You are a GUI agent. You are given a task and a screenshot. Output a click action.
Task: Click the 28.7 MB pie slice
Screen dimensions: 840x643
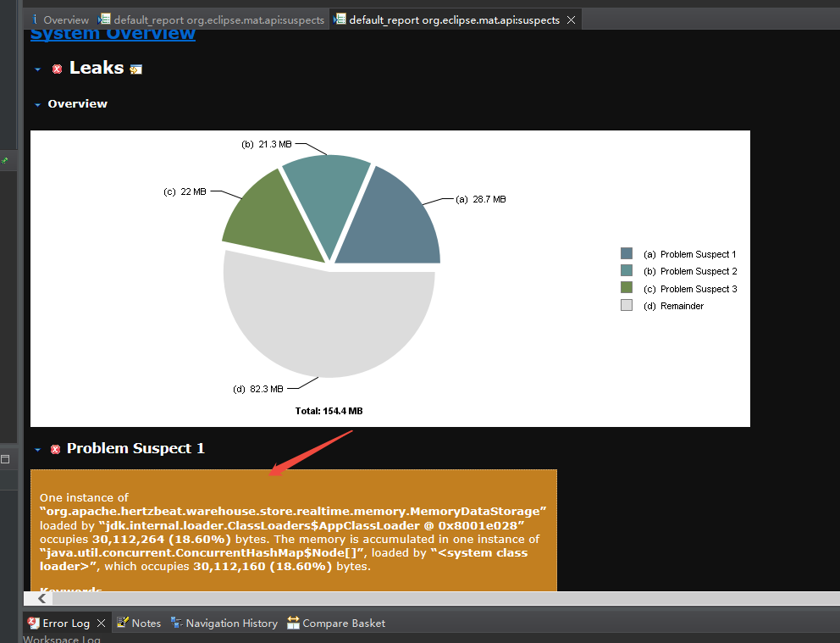[394, 225]
